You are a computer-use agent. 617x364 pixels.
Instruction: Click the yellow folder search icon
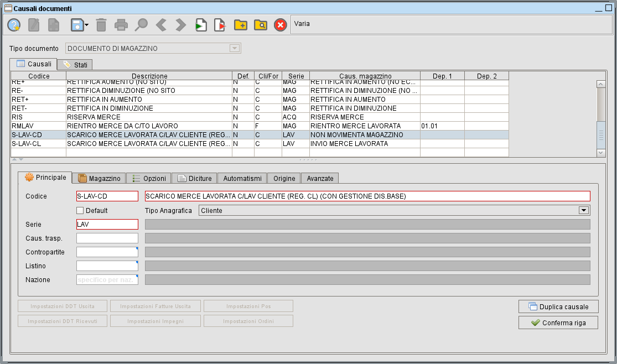tap(260, 24)
